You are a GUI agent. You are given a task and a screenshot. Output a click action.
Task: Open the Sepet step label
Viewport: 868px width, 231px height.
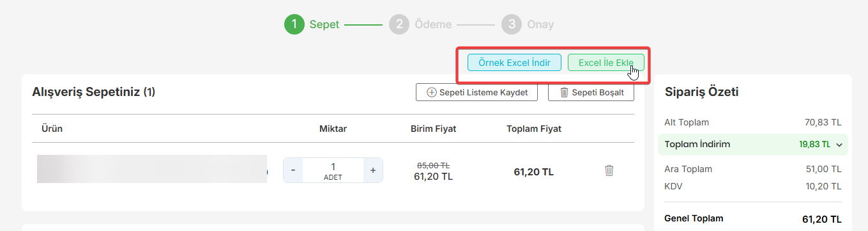coord(324,24)
